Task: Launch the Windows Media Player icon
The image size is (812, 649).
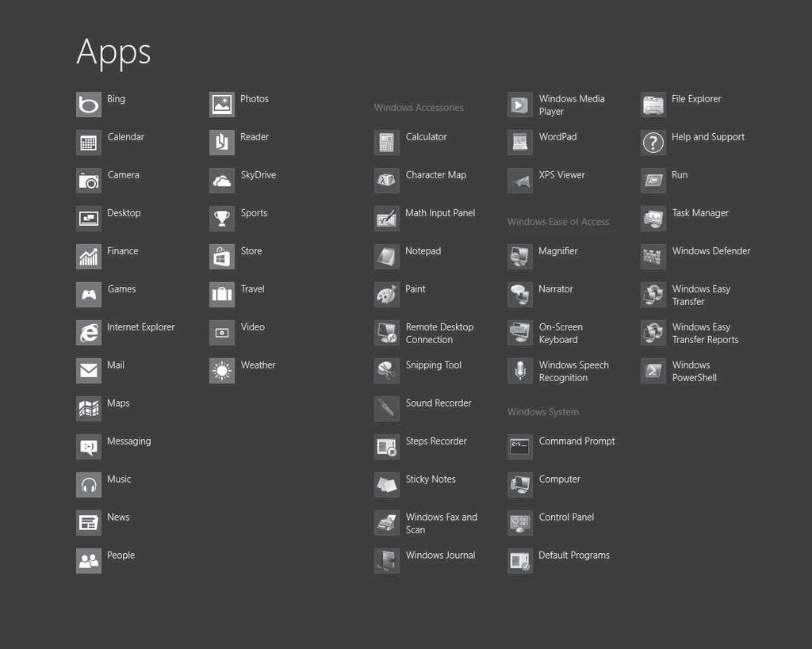Action: 520,105
